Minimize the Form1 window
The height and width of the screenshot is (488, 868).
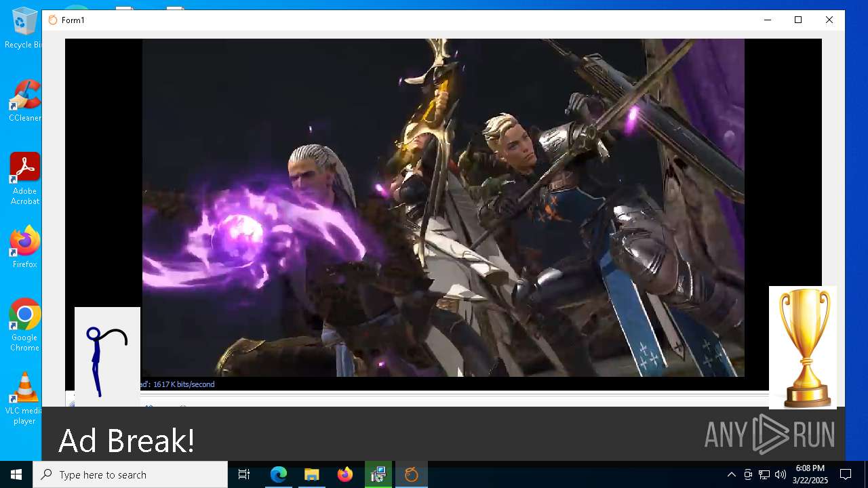pos(768,20)
